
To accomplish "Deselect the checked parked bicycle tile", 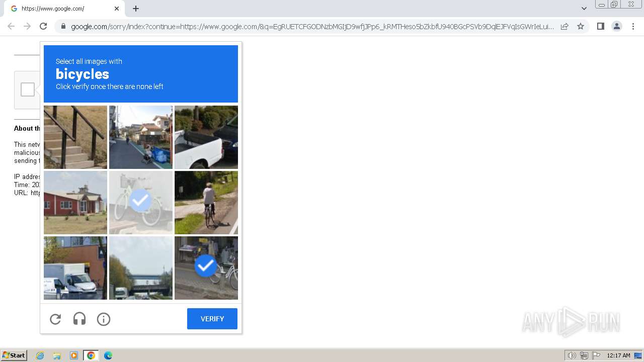I will pyautogui.click(x=206, y=268).
